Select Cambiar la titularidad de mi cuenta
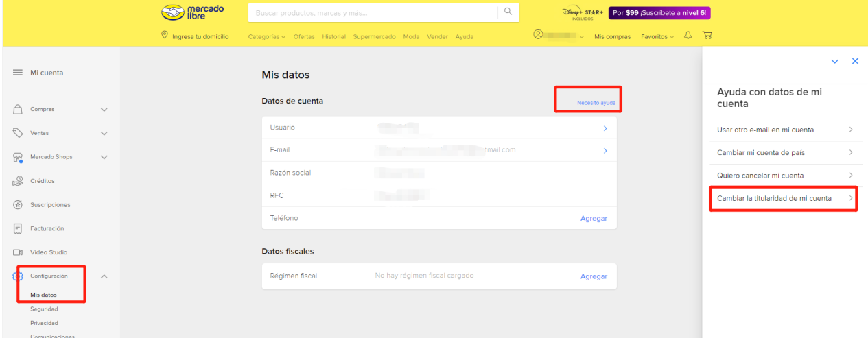Screen dimensions: 868x338 776,198
